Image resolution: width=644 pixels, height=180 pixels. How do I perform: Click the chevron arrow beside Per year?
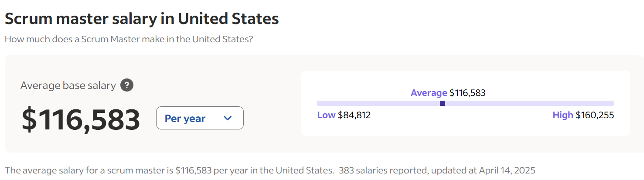coord(228,118)
